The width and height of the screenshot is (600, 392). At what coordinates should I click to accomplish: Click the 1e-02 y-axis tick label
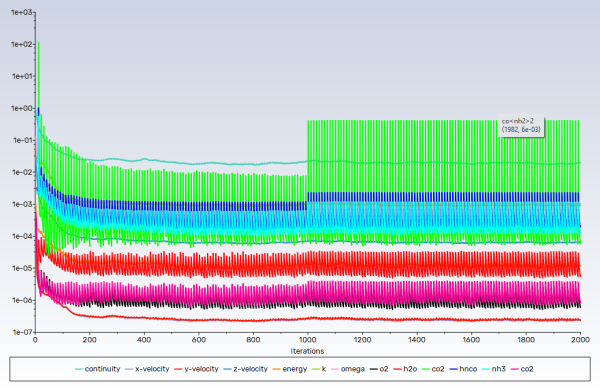[x=23, y=172]
